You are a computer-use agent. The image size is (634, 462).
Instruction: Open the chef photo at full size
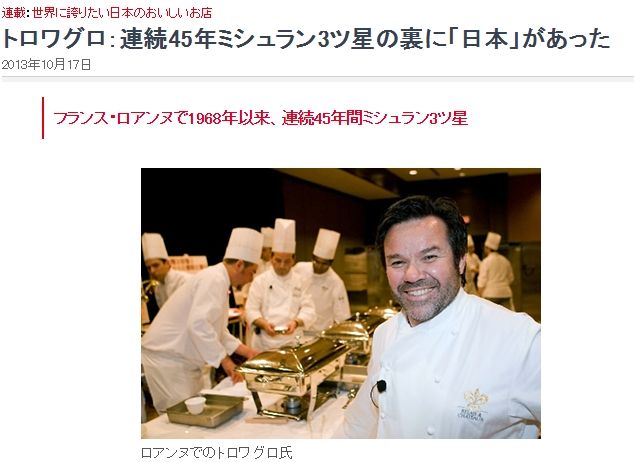point(341,303)
